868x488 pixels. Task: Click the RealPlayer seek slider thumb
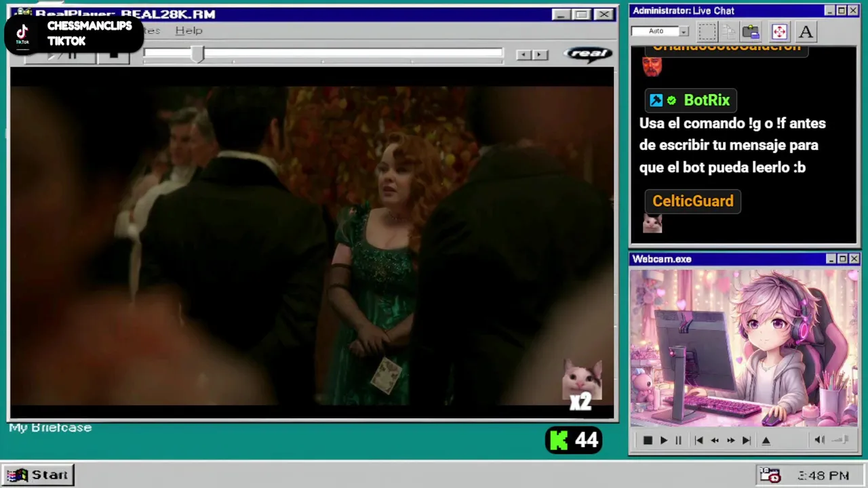coord(197,54)
